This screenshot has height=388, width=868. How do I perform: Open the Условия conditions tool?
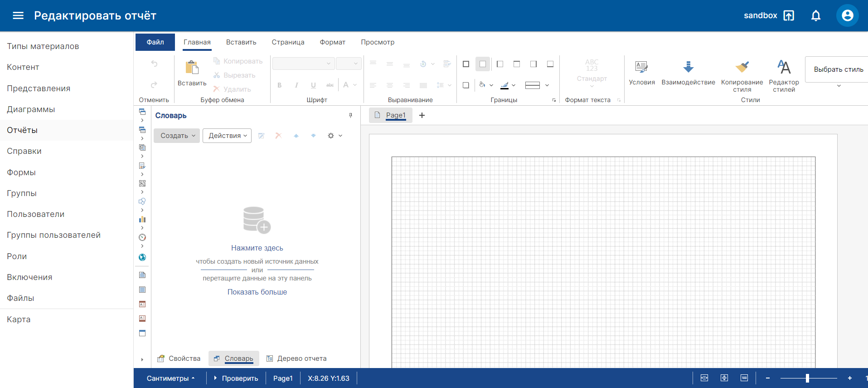click(x=642, y=73)
